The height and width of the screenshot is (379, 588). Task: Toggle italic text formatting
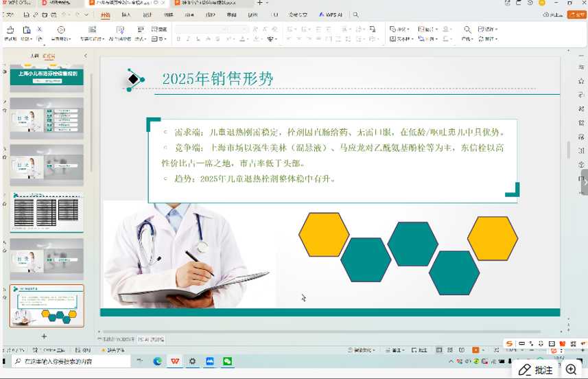pyautogui.click(x=189, y=39)
